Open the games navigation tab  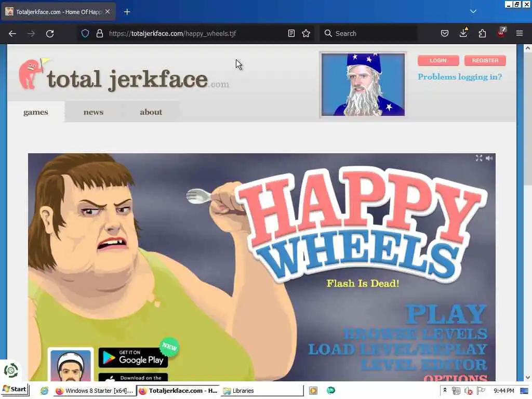36,112
